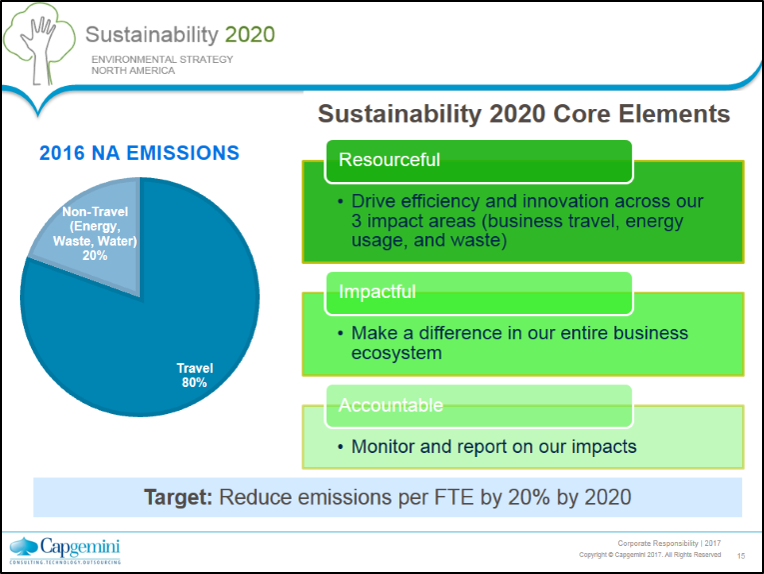
Task: Click the Sustainability 2020 Core Elements heading
Action: (x=523, y=114)
